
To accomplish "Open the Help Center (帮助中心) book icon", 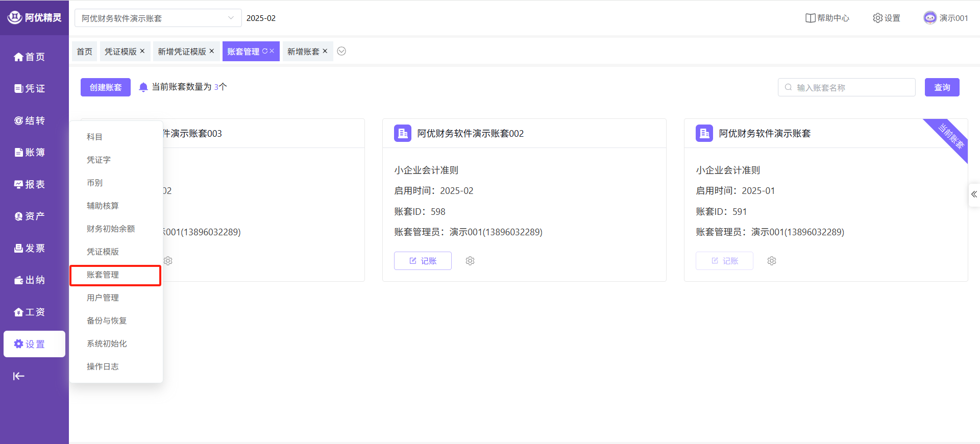I will [x=810, y=18].
